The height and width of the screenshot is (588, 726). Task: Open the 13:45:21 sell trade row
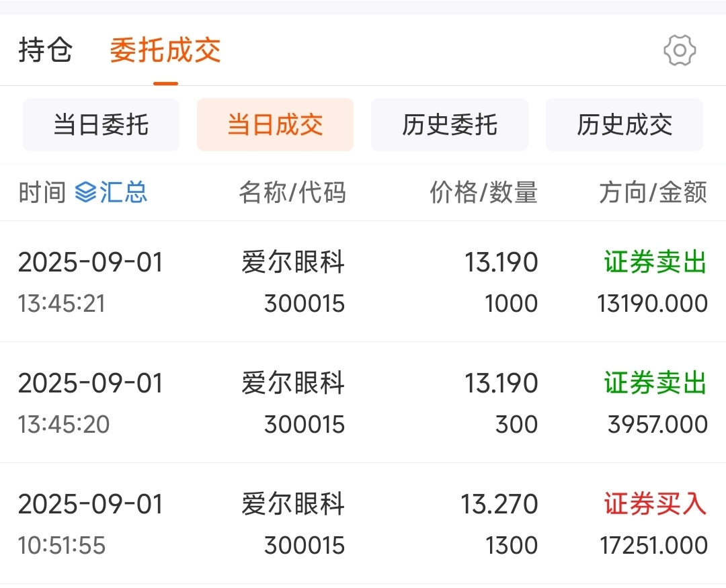[363, 282]
